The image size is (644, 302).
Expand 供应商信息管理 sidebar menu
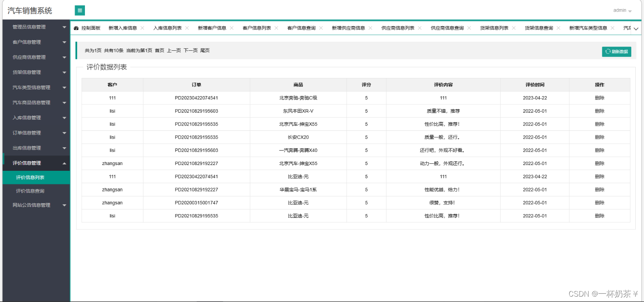[x=36, y=57]
